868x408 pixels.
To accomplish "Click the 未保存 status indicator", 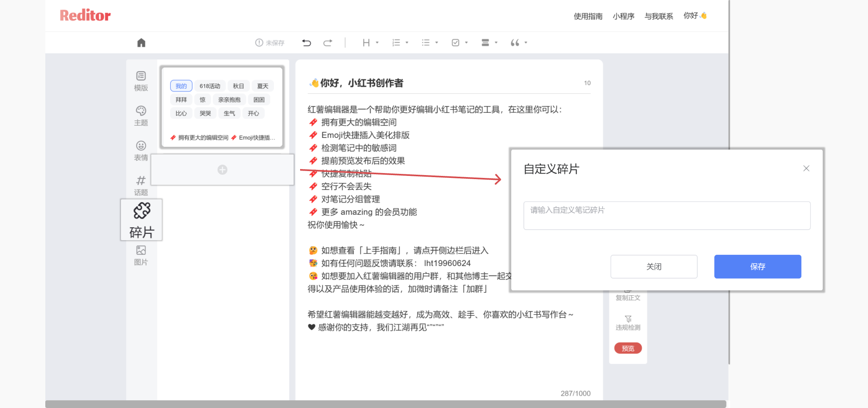I will (x=270, y=42).
